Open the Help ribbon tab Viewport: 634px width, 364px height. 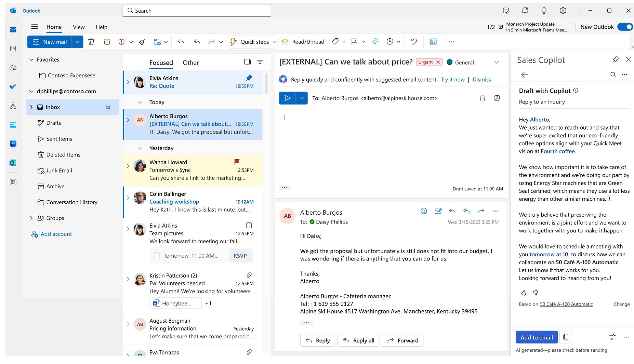pyautogui.click(x=102, y=27)
